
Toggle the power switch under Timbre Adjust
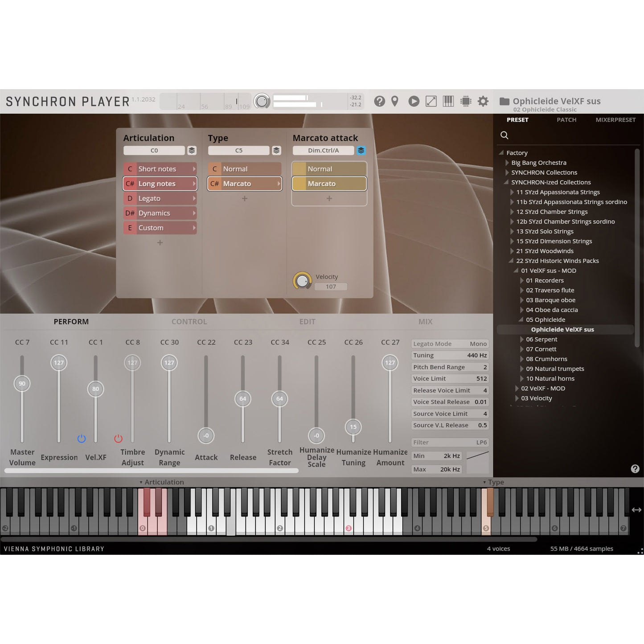click(x=119, y=438)
